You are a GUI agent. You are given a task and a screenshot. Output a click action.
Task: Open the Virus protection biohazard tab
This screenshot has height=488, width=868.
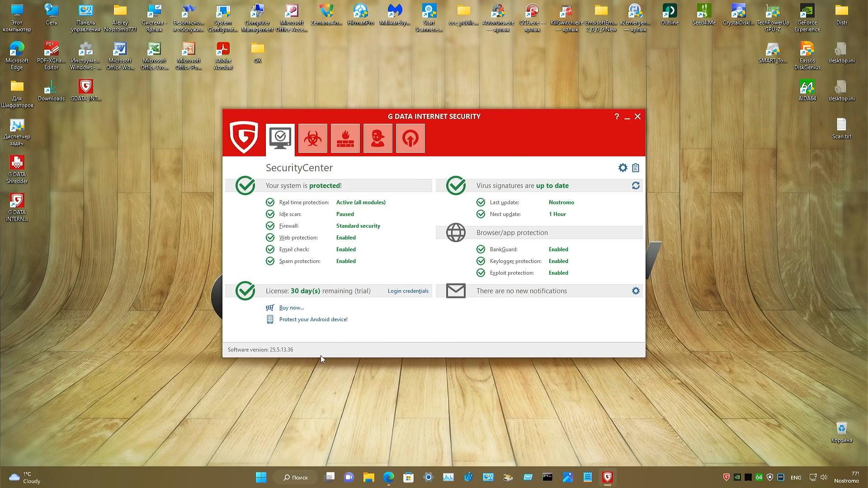[x=312, y=138]
